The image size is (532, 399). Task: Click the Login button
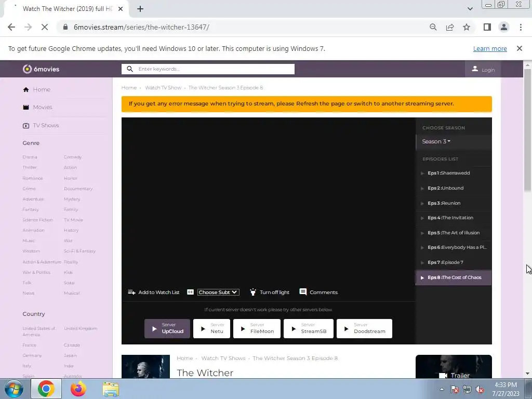483,69
